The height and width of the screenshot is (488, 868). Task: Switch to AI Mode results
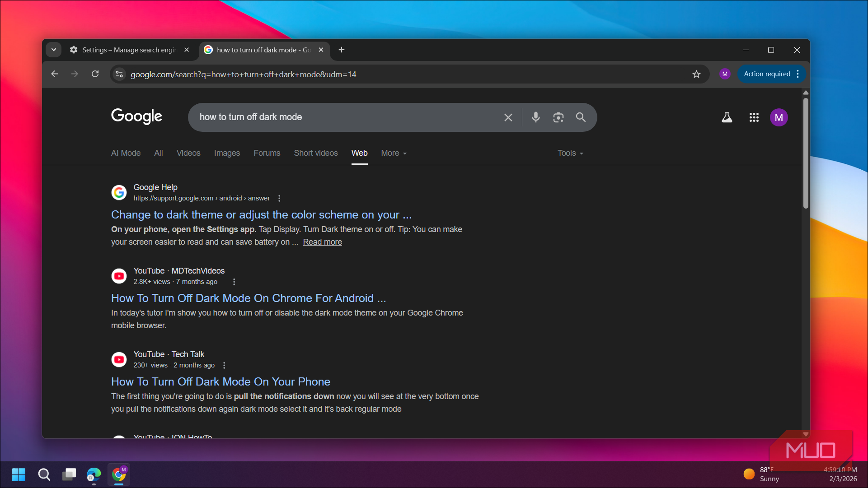(126, 153)
